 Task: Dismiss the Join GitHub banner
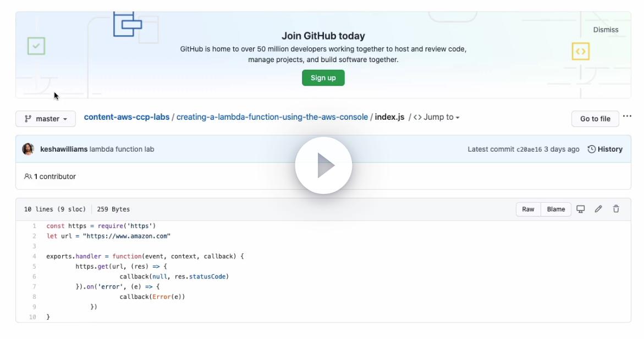coord(606,30)
